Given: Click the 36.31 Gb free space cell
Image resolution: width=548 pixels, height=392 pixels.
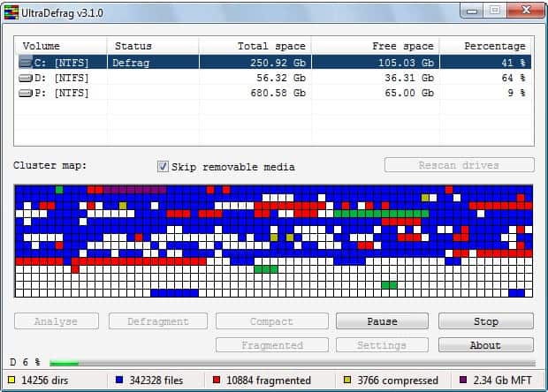Looking at the screenshot, I should pos(375,78).
